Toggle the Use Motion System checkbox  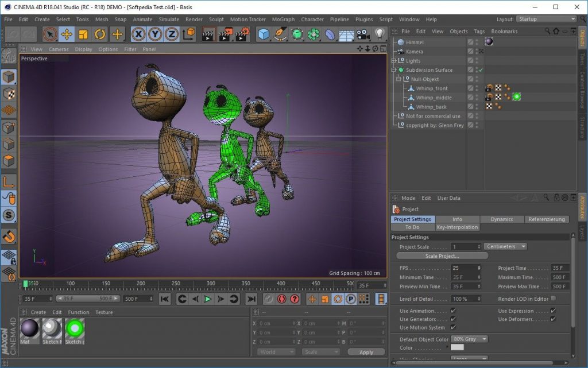click(453, 327)
